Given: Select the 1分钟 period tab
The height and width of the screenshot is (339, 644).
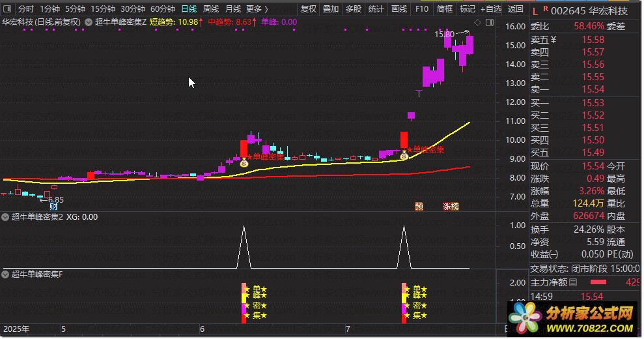Looking at the screenshot, I should (x=49, y=8).
